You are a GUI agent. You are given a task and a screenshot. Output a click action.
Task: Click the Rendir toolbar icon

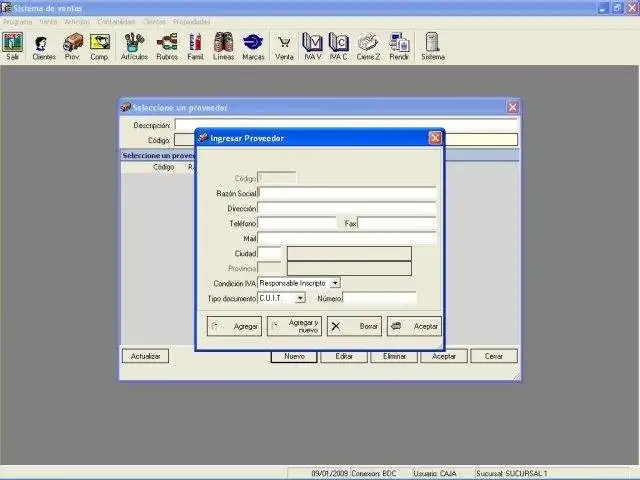pyautogui.click(x=399, y=47)
